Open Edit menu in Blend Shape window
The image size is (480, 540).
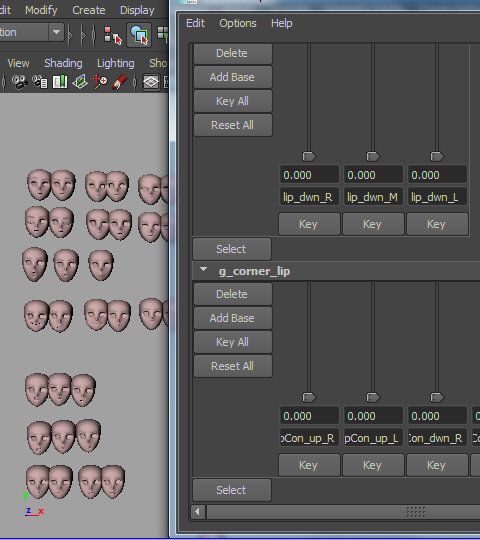196,23
